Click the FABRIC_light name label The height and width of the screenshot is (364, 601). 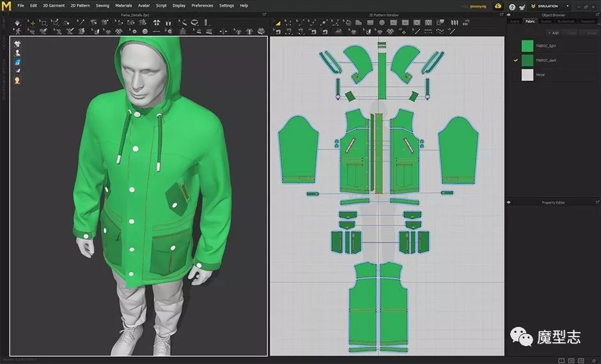546,46
